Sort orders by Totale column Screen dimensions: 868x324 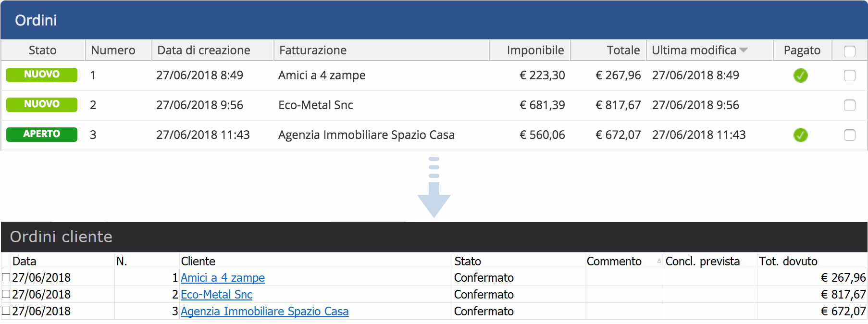623,50
